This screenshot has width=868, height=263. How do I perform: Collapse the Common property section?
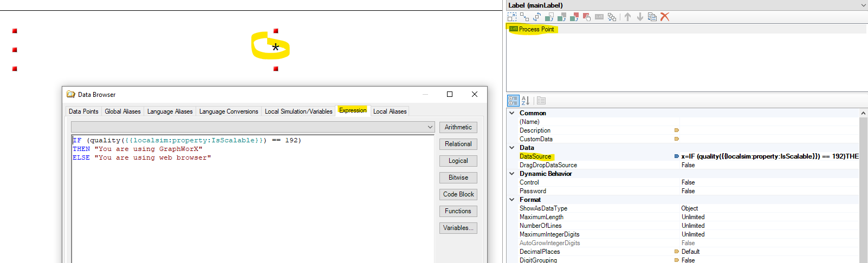[512, 113]
